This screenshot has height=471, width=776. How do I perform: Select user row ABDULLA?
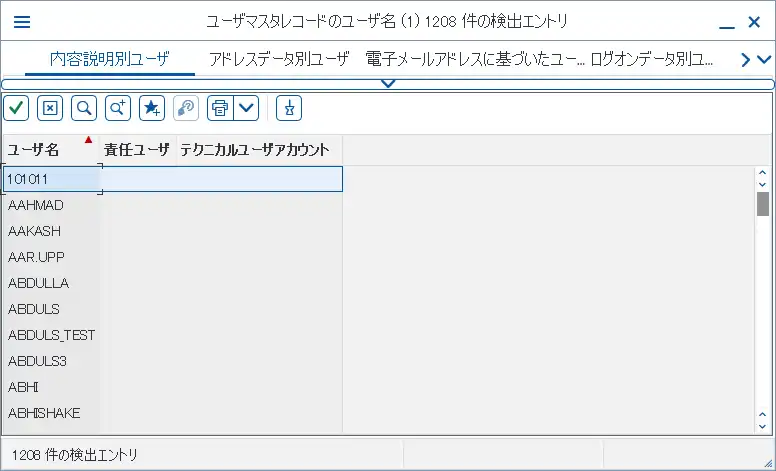pos(173,283)
